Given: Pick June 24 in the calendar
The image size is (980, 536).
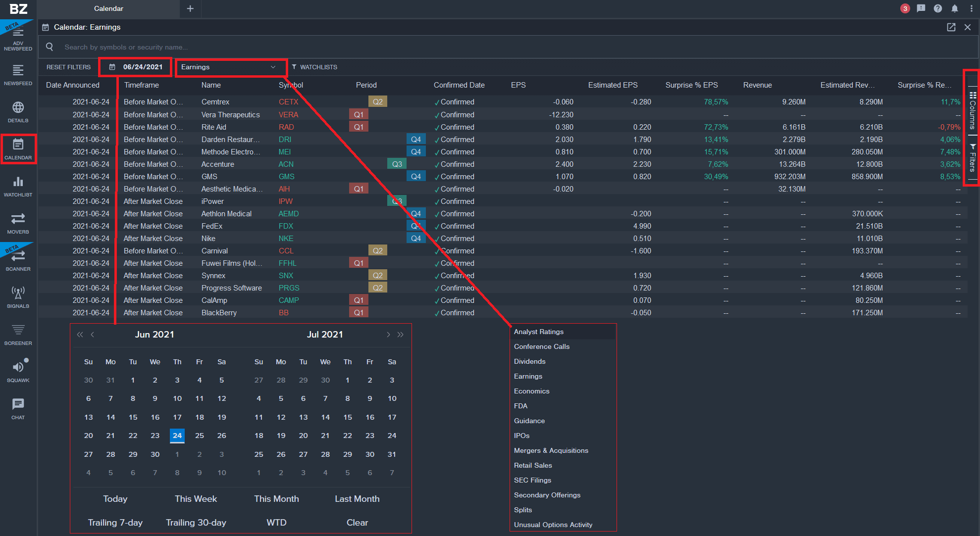Looking at the screenshot, I should pos(177,436).
